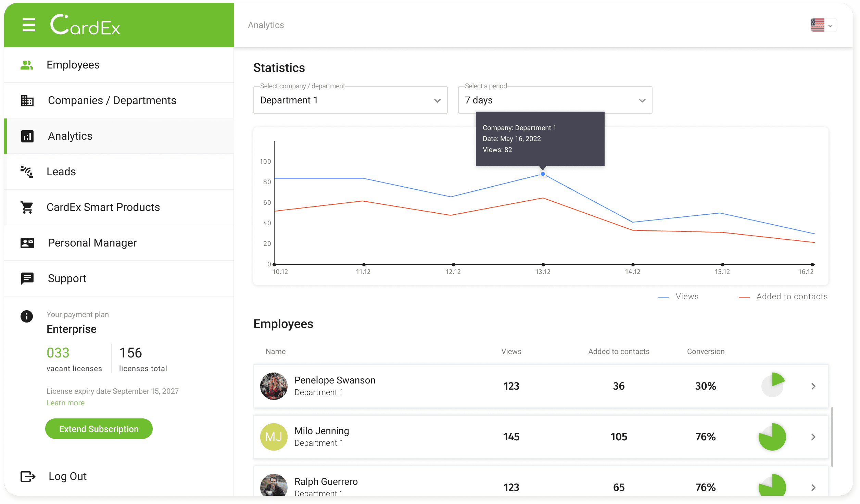Open the hamburger menu icon

pyautogui.click(x=29, y=25)
